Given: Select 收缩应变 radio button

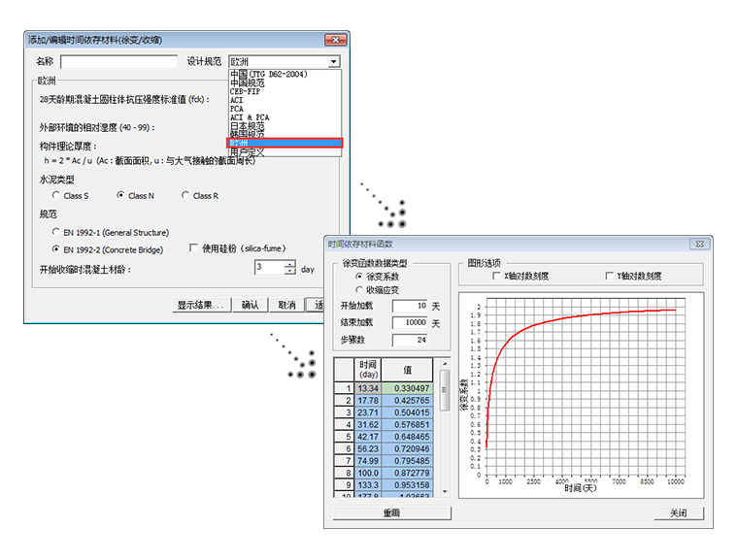Looking at the screenshot, I should point(359,289).
